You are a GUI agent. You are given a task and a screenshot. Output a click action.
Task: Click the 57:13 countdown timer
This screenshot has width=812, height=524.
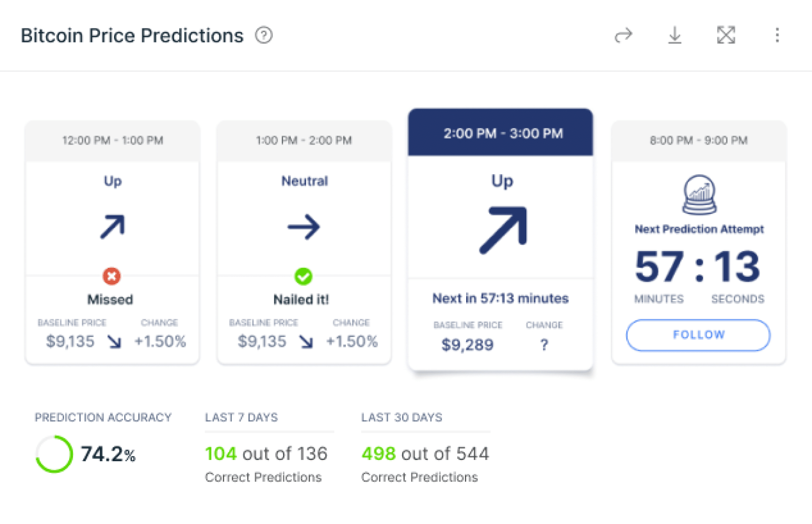(698, 267)
